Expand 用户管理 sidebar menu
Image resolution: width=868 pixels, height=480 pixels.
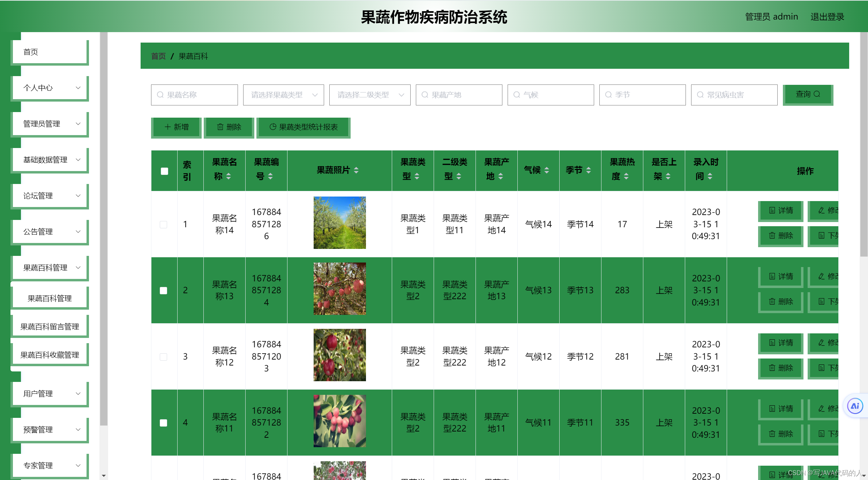point(50,394)
